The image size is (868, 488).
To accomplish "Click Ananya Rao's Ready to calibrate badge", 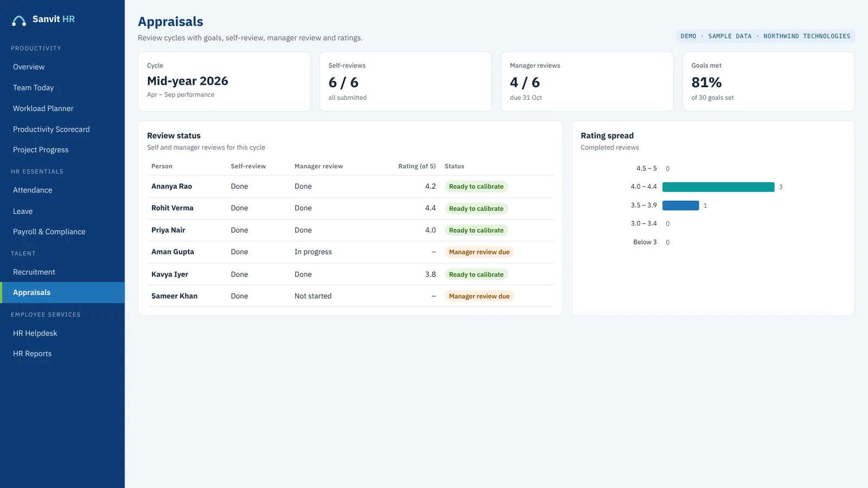I will click(476, 187).
